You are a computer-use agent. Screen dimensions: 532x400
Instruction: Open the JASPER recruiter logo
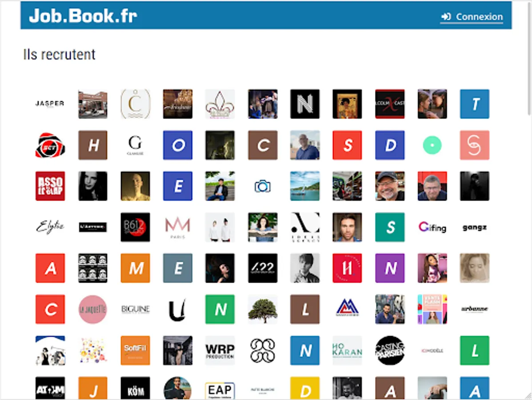(50, 104)
